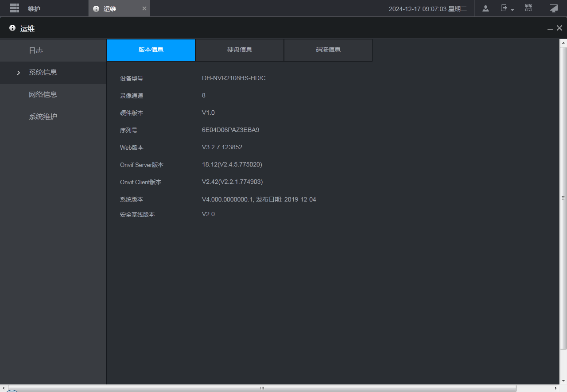Click the horizontal scrollbar at the bottom
This screenshot has width=567, height=392.
tap(262, 388)
